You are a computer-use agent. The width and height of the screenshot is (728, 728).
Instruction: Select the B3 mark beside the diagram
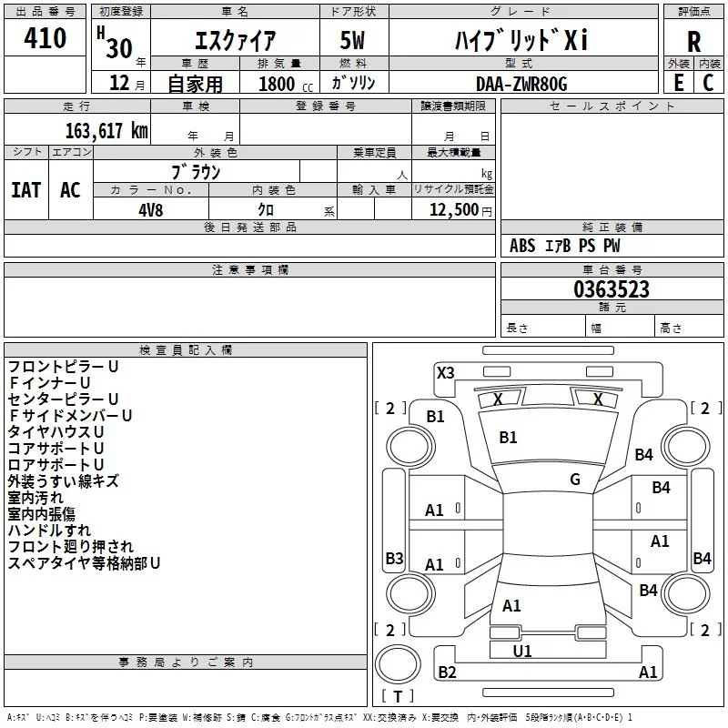[394, 558]
